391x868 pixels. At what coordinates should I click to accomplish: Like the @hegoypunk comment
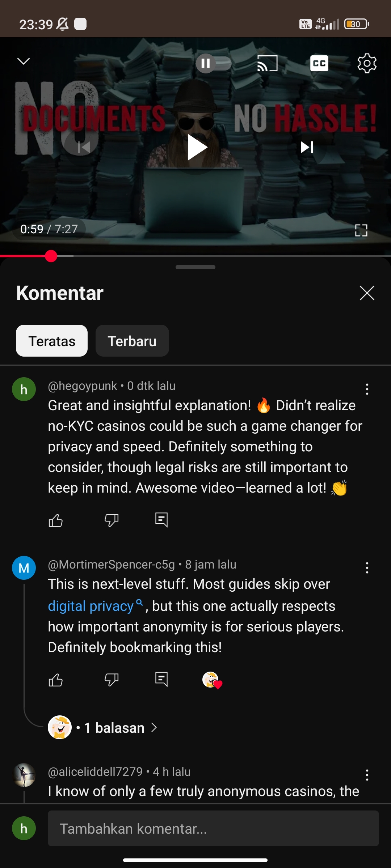[56, 520]
